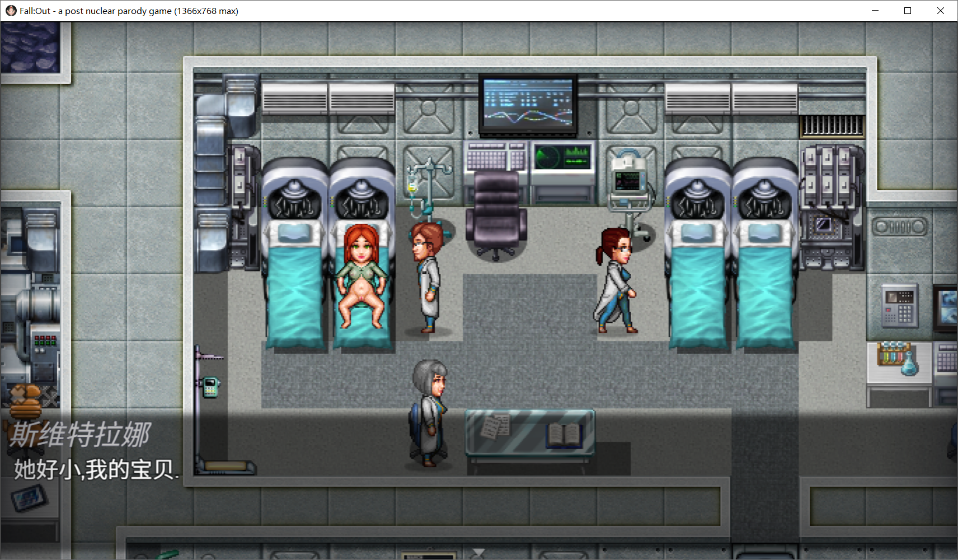Click the wall keypad panel

pyautogui.click(x=899, y=305)
